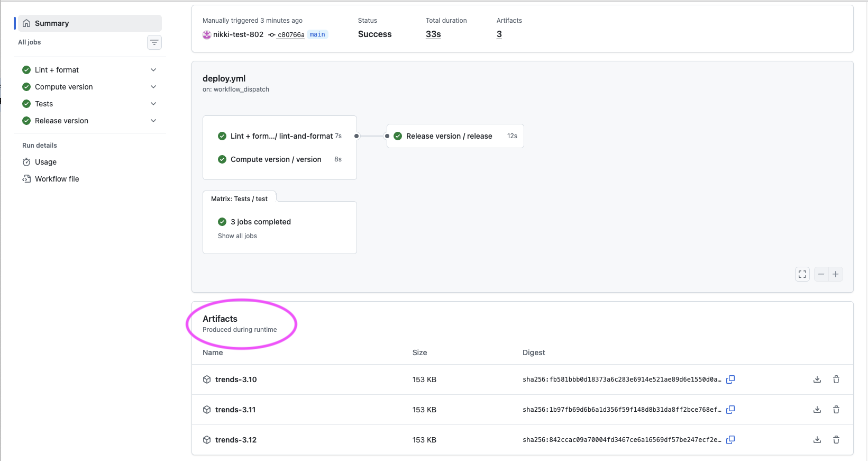Click Show all jobs in matrix
The width and height of the screenshot is (868, 461).
pyautogui.click(x=237, y=236)
